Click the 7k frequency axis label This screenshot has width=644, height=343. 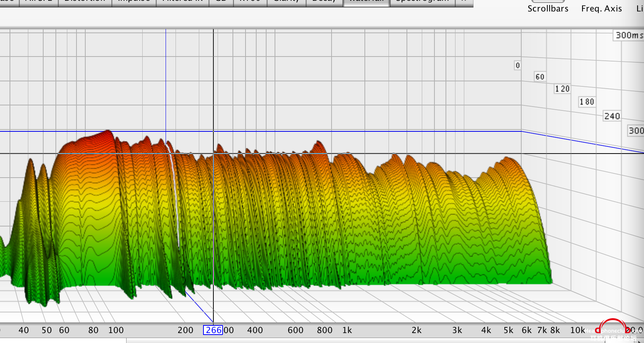(542, 330)
